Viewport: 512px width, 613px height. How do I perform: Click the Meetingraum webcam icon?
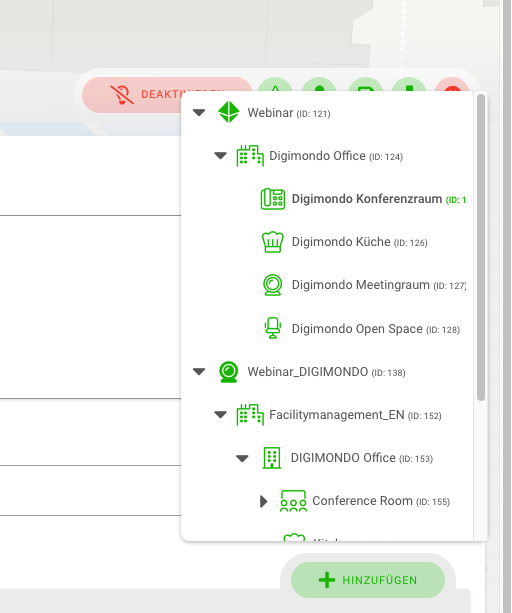coord(272,285)
